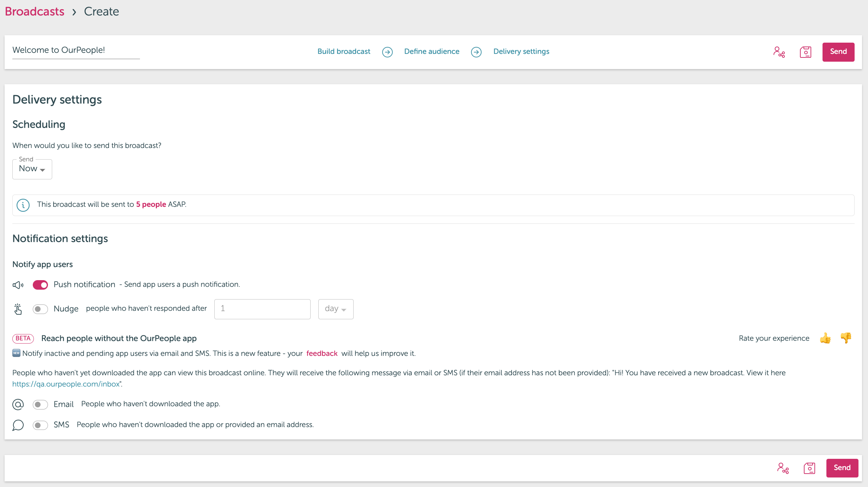Screen dimensions: 868x487
Task: Click the info icon in broadcast notice
Action: pyautogui.click(x=23, y=205)
